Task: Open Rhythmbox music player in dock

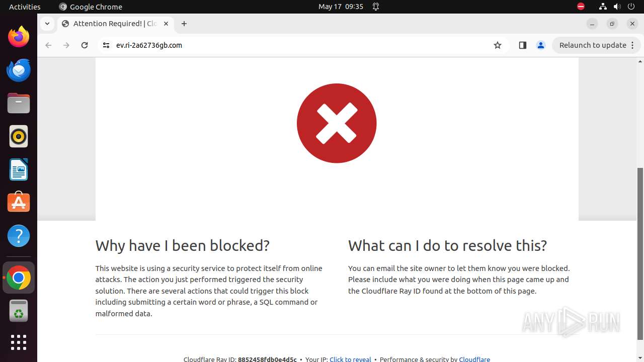Action: [x=19, y=136]
